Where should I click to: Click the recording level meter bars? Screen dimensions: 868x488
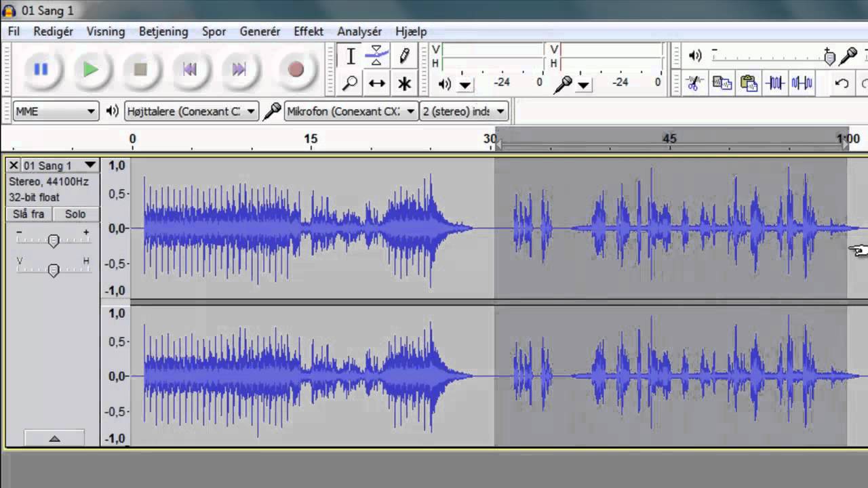tap(612, 56)
